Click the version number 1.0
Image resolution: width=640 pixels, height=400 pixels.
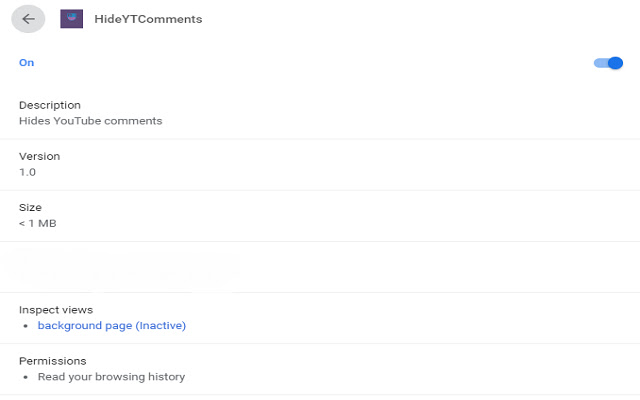[28, 172]
